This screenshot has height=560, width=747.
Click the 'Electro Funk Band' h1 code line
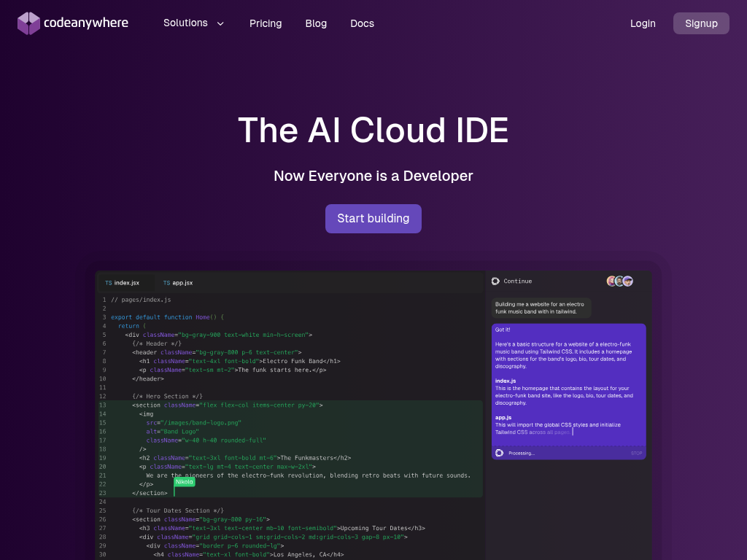(x=239, y=362)
